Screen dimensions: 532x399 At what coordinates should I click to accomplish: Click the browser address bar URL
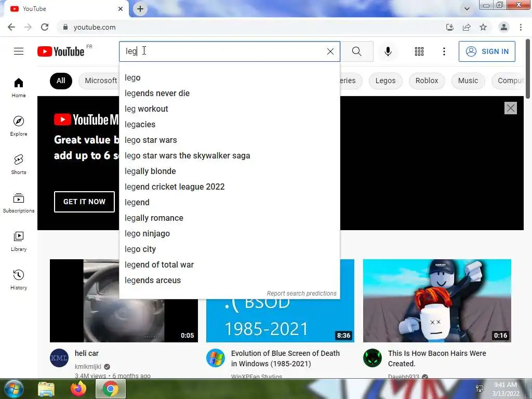click(95, 27)
